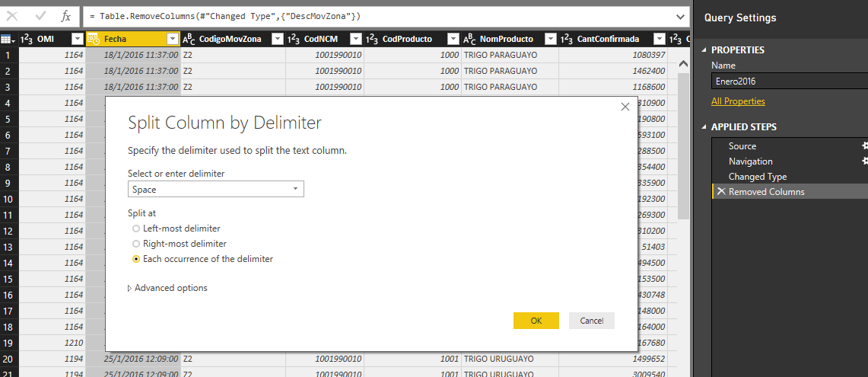868x377 pixels.
Task: Open the CodProducto column filter dropdown
Action: click(x=453, y=39)
